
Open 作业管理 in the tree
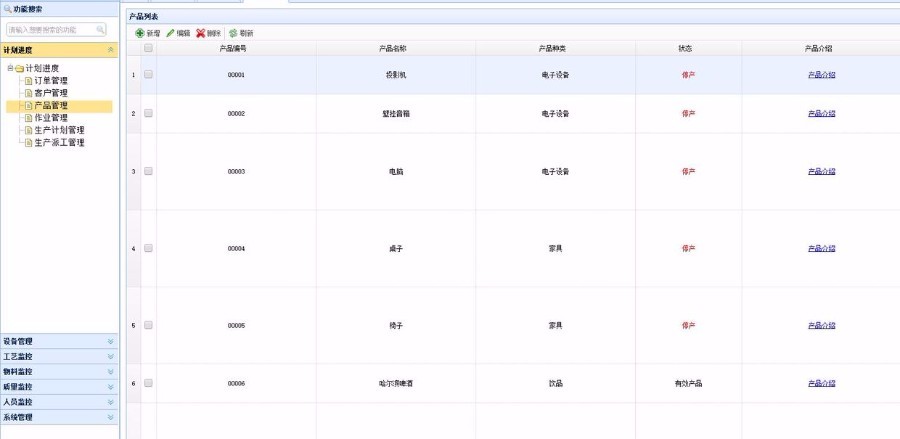(x=51, y=118)
